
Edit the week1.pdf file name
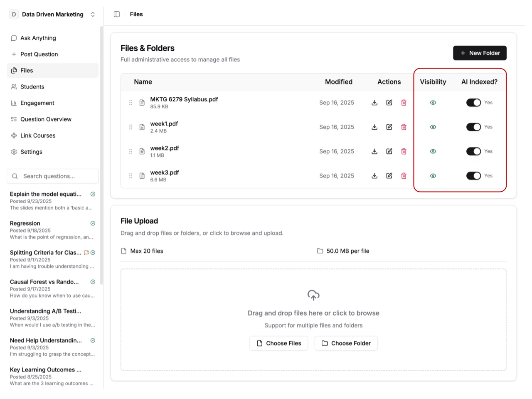tap(389, 127)
